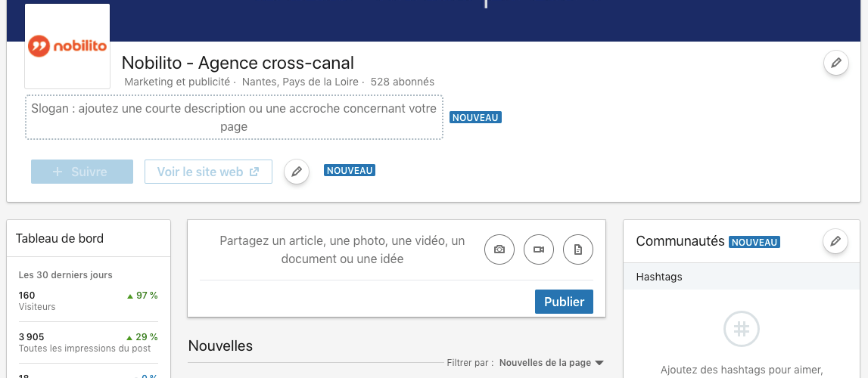
Task: Click the hashtag circle icon
Action: (742, 329)
